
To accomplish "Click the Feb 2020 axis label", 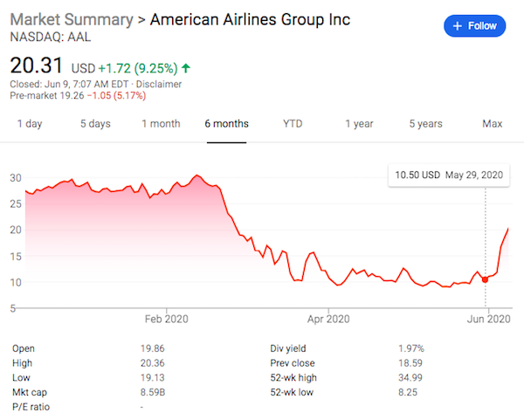I will click(x=165, y=320).
